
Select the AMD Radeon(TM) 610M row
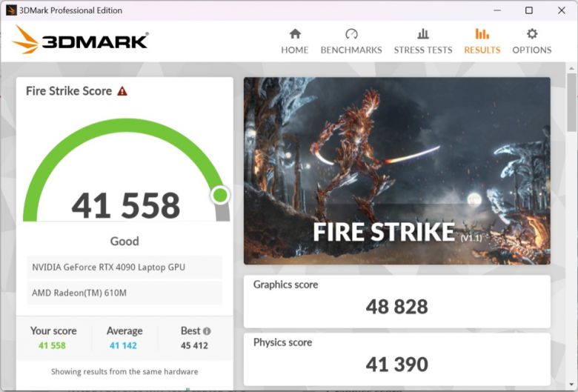[124, 293]
